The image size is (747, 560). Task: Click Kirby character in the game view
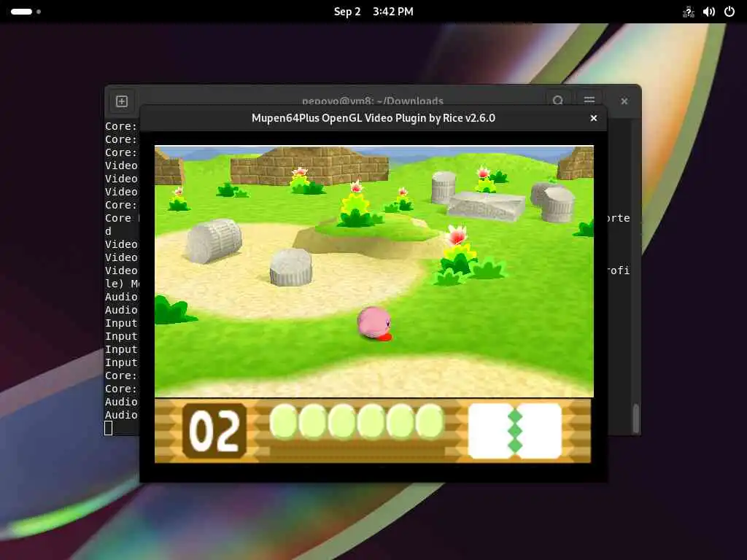(x=375, y=324)
